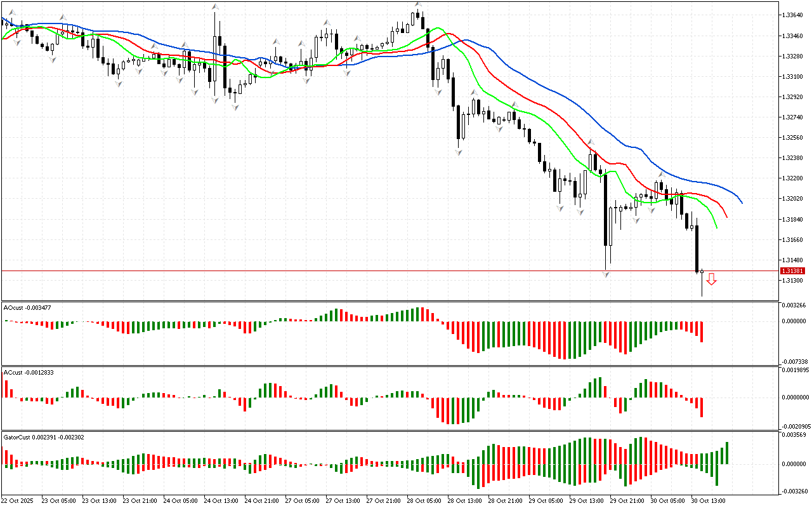The width and height of the screenshot is (812, 508).
Task: Click the down fractal below the 29 Oct low
Action: (x=606, y=274)
